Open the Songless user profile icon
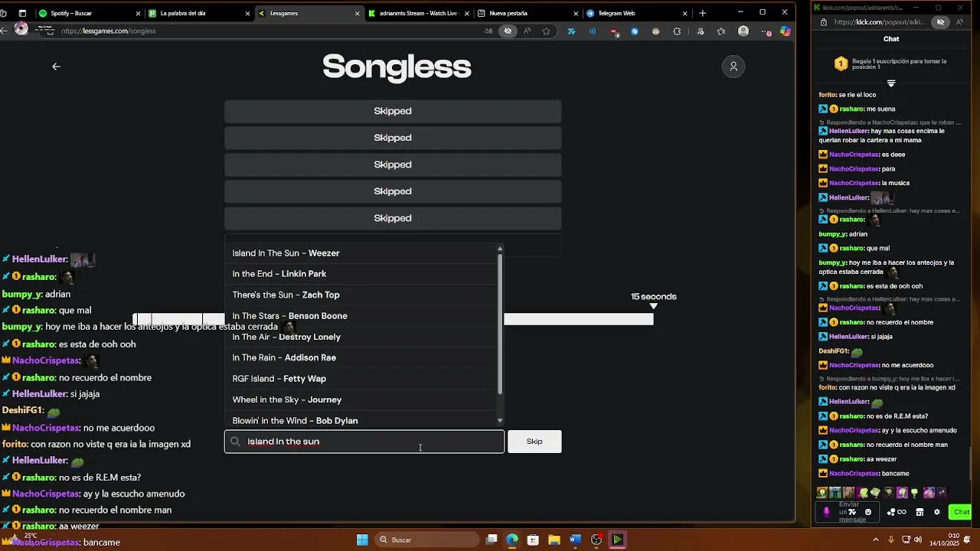The height and width of the screenshot is (551, 980). point(733,67)
